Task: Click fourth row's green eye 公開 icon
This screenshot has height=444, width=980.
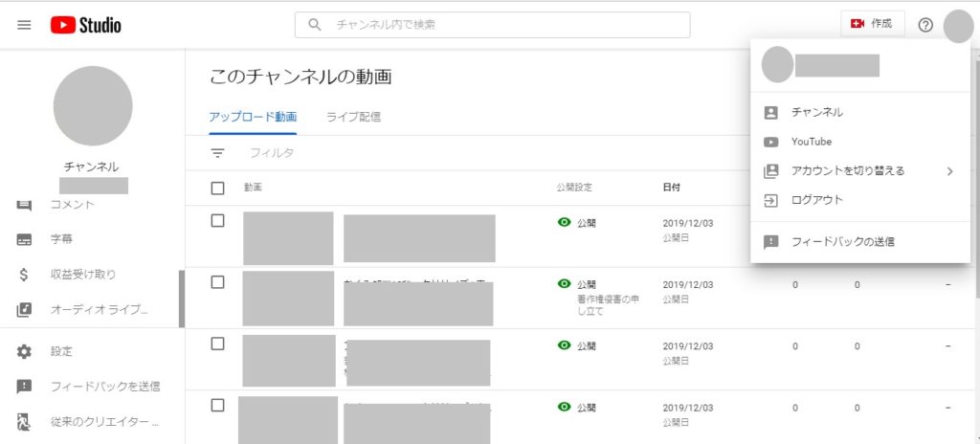Action: pos(564,407)
